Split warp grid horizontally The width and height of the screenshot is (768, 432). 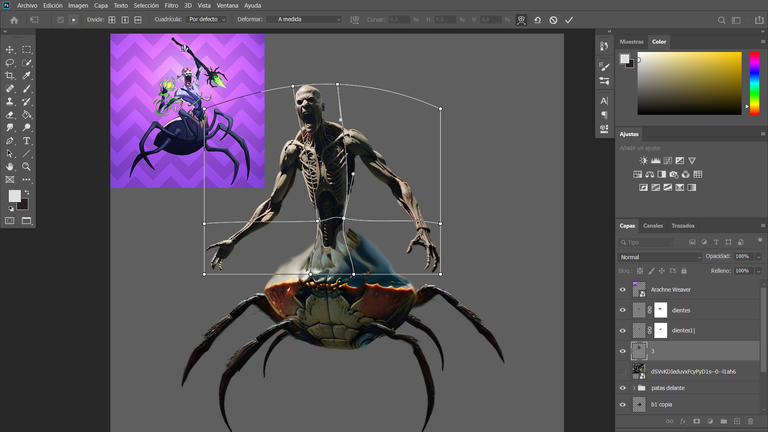(138, 20)
